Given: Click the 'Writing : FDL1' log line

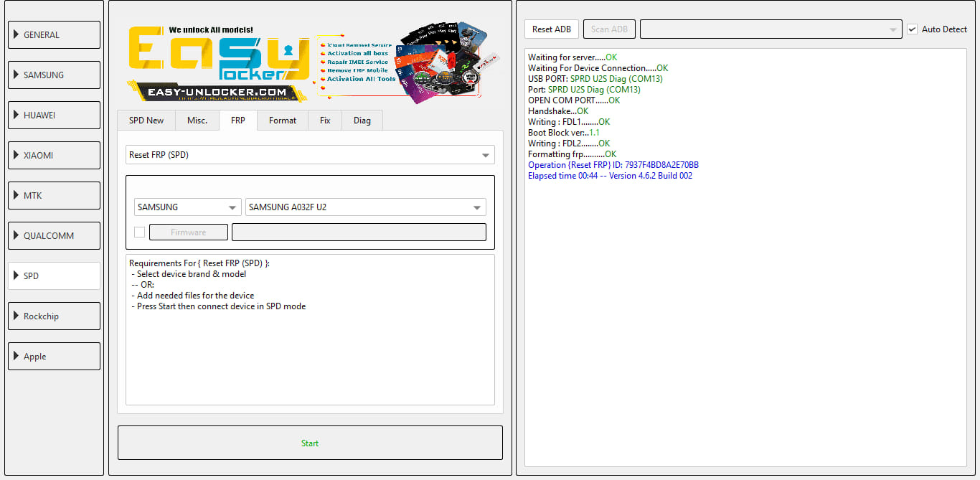Looking at the screenshot, I should click(x=569, y=122).
